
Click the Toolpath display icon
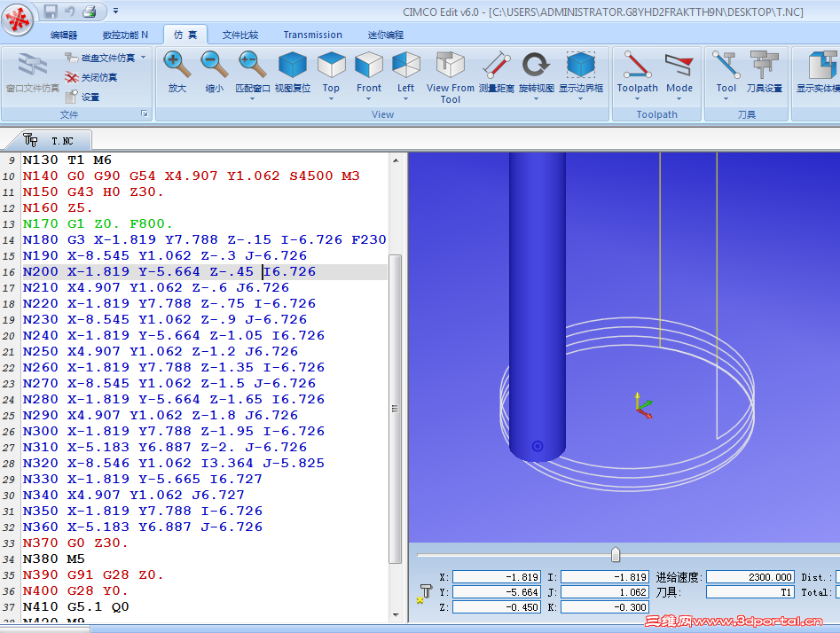[x=637, y=65]
